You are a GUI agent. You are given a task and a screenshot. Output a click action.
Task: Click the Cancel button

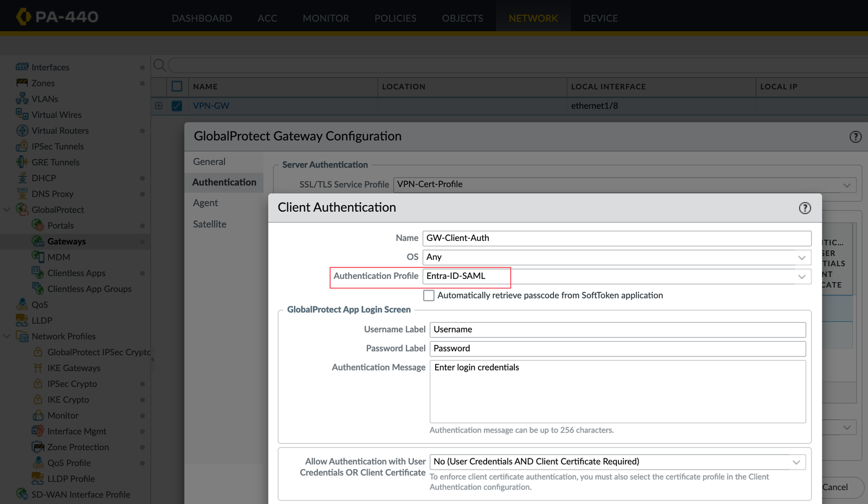click(834, 487)
